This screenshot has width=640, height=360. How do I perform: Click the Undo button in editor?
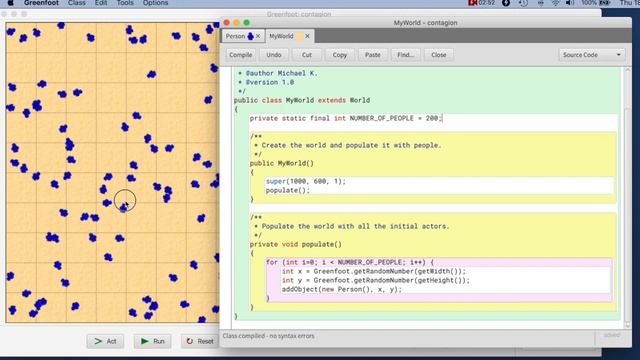[x=274, y=55]
